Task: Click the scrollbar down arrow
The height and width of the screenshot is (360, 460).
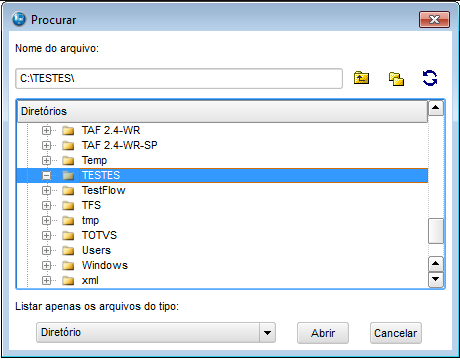Action: point(436,279)
